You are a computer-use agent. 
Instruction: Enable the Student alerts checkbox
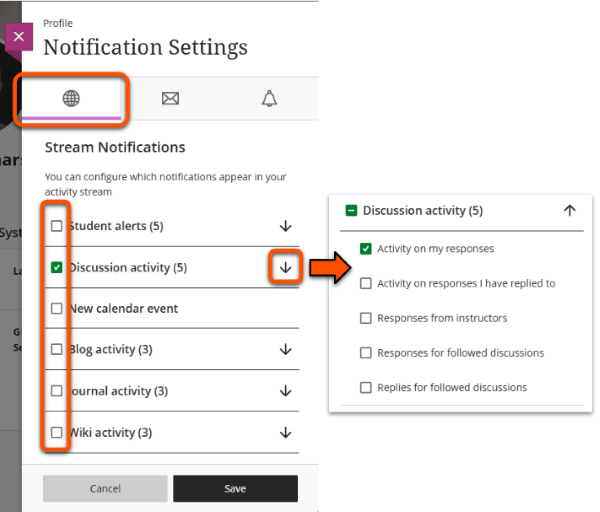57,226
